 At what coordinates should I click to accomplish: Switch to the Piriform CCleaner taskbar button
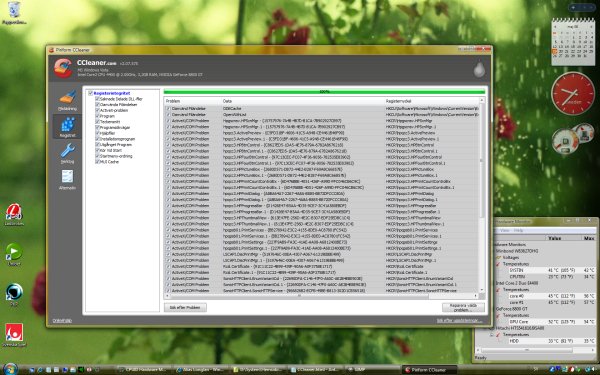pos(429,370)
